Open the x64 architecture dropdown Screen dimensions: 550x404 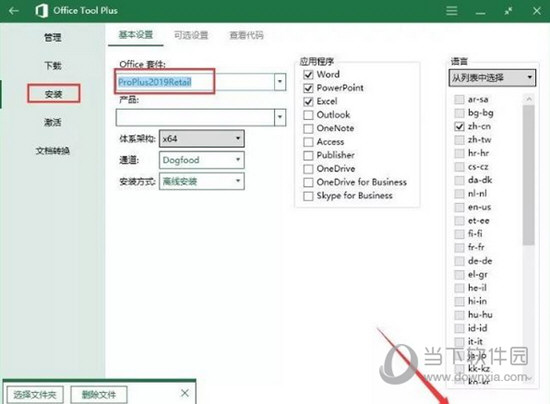coord(202,139)
